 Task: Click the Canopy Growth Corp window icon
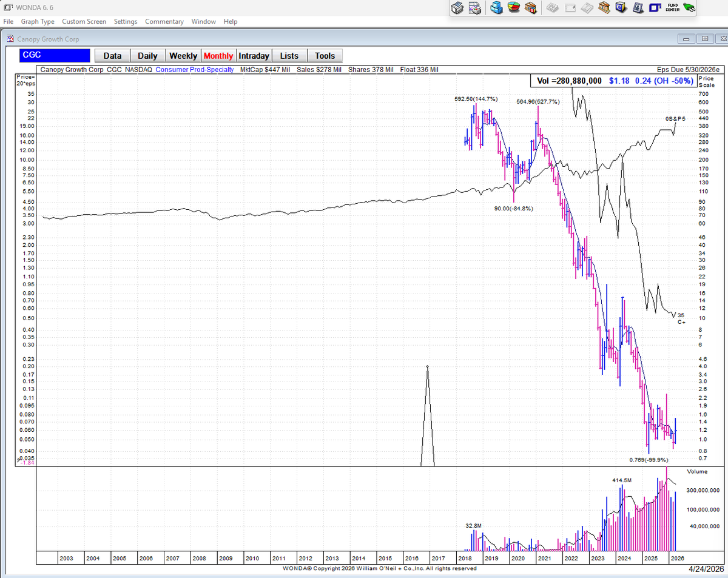pos(10,39)
